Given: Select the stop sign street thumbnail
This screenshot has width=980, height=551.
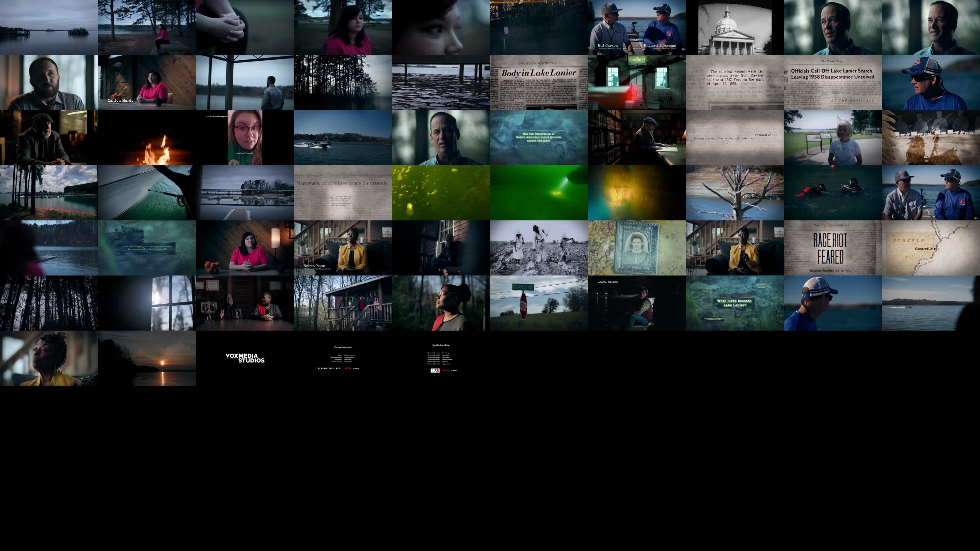Looking at the screenshot, I should 539,303.
